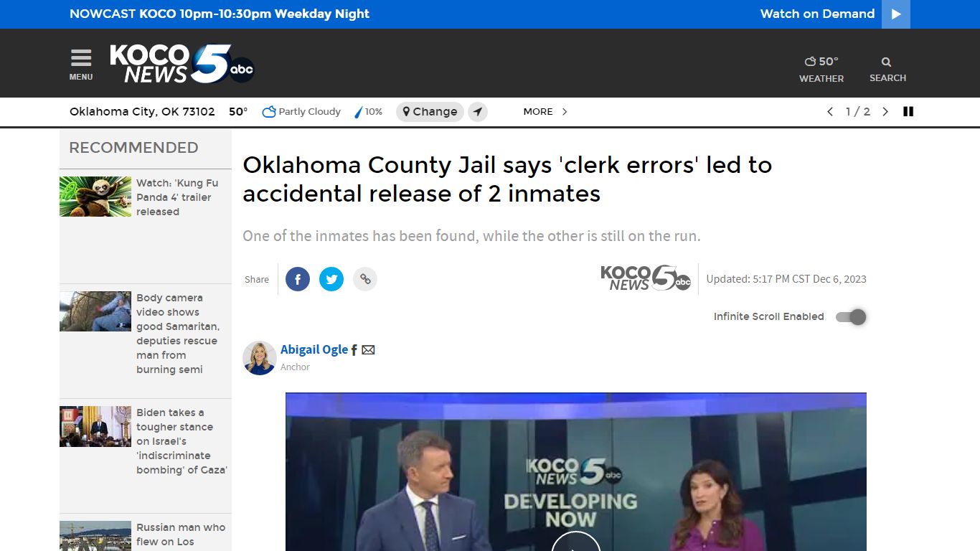Use current location arrow icon

478,112
